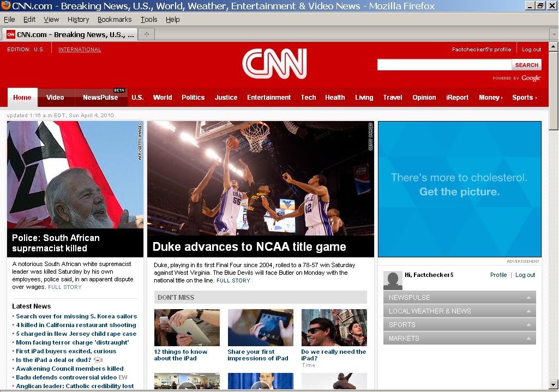
Task: Open the Justice section
Action: pyautogui.click(x=226, y=97)
